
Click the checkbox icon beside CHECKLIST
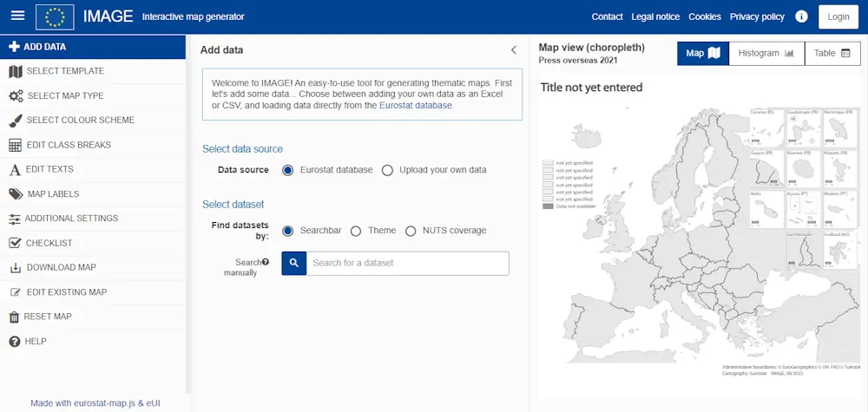(15, 243)
